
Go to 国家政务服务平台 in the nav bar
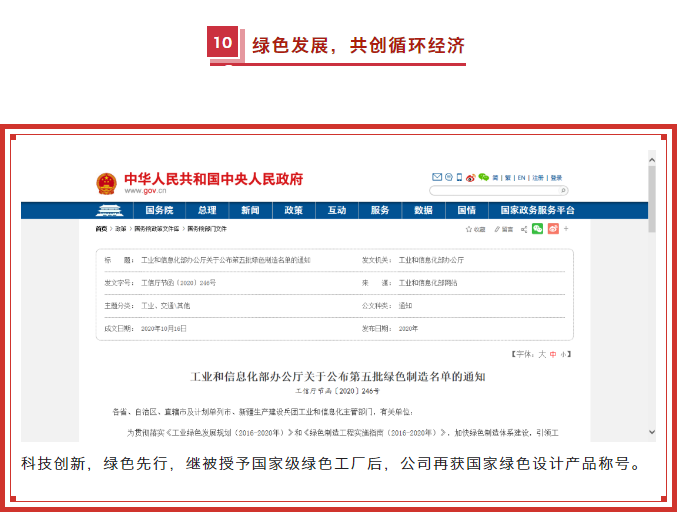tap(537, 211)
